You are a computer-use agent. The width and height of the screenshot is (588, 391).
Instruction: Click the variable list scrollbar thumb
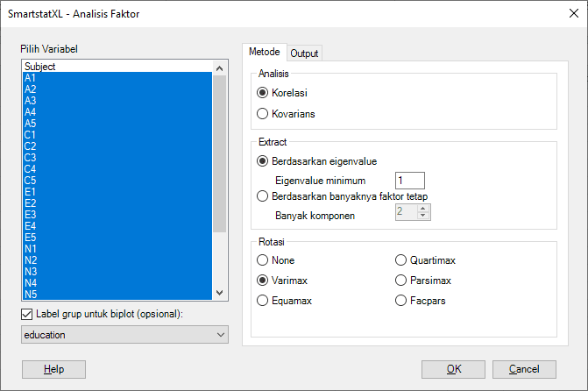220,153
